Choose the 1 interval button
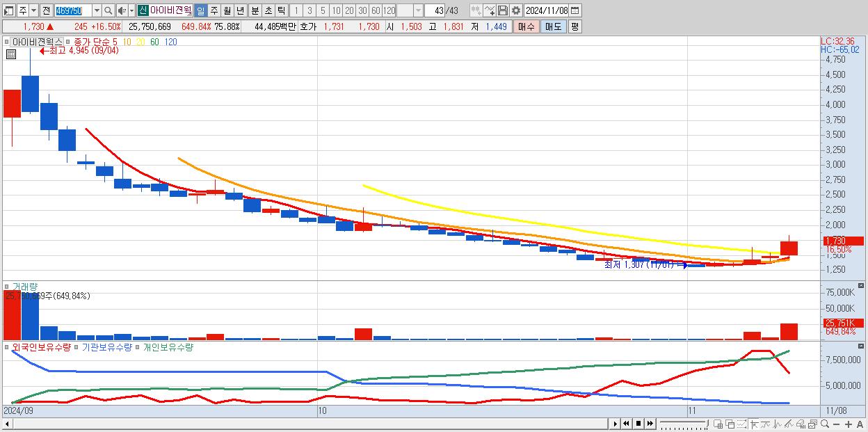 tap(296, 10)
